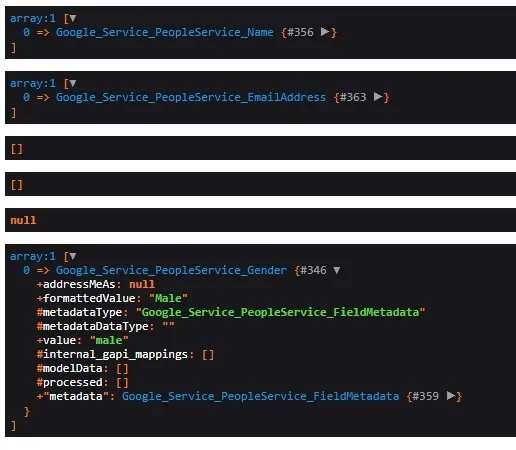The image size is (516, 450).
Task: Select the formattedValue "Male" string
Action: 168,298
